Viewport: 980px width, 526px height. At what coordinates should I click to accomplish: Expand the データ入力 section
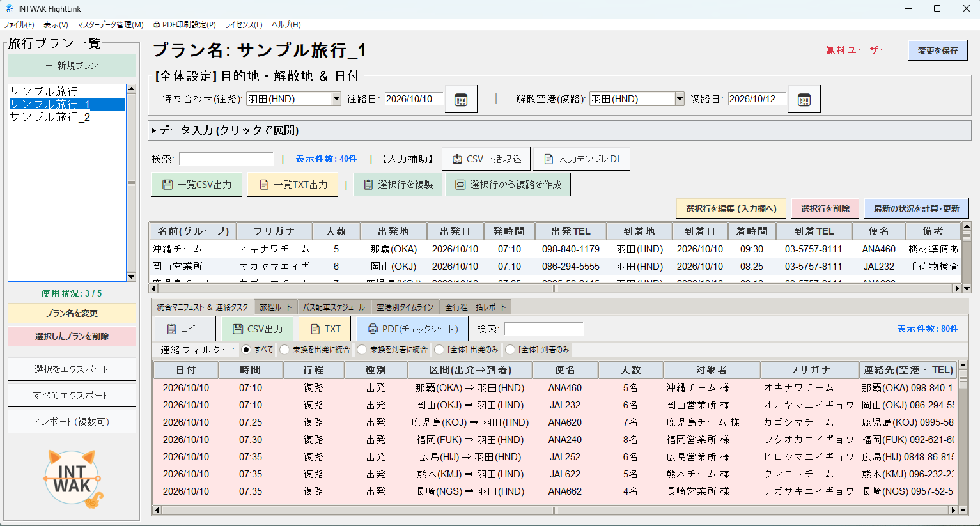click(559, 130)
